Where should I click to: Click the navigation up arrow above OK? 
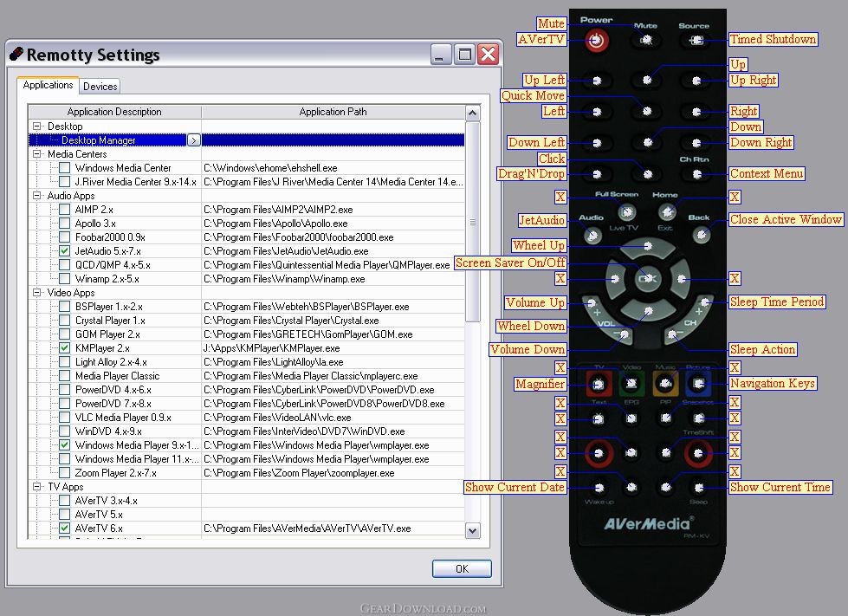[x=648, y=248]
